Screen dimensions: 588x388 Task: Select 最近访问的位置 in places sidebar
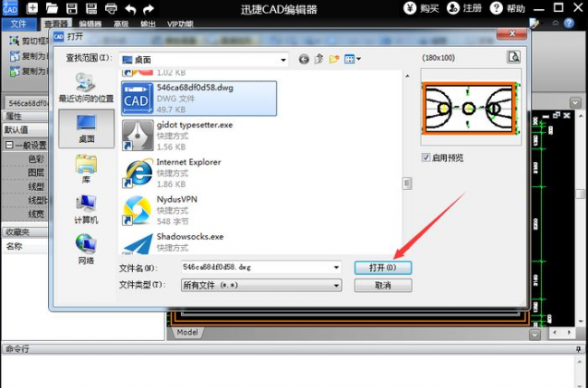tap(86, 88)
